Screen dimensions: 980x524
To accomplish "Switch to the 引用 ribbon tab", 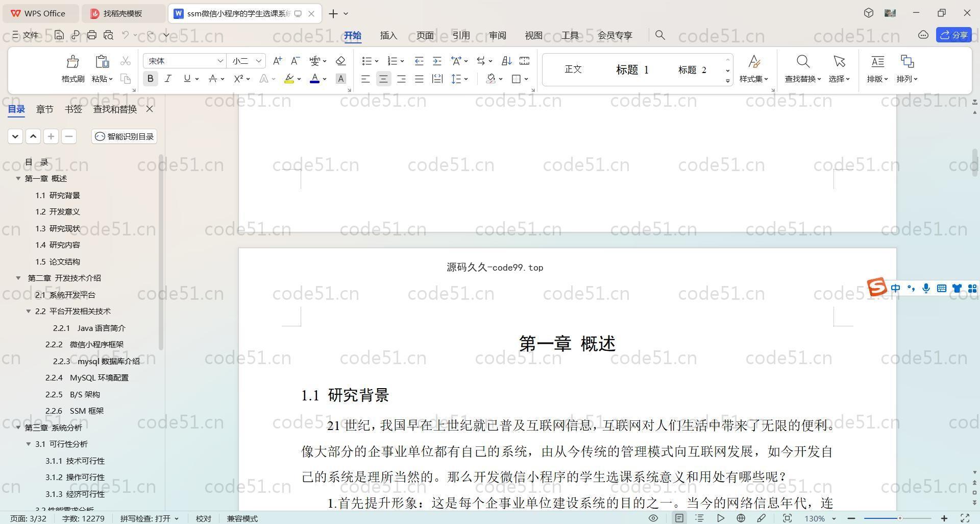I will coord(461,35).
